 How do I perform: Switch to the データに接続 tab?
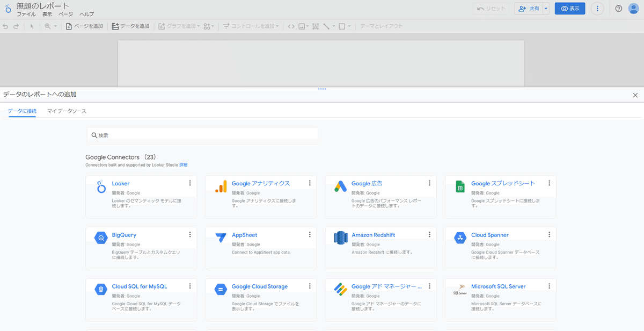22,111
